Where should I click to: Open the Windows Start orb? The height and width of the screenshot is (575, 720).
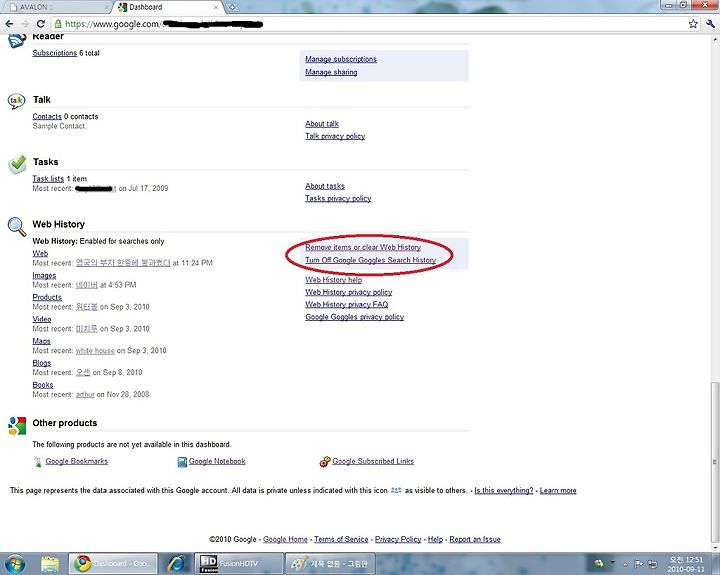[x=15, y=564]
